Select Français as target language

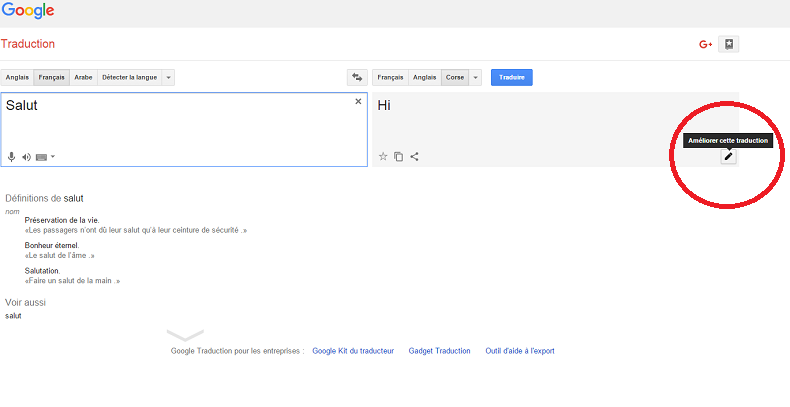point(390,78)
